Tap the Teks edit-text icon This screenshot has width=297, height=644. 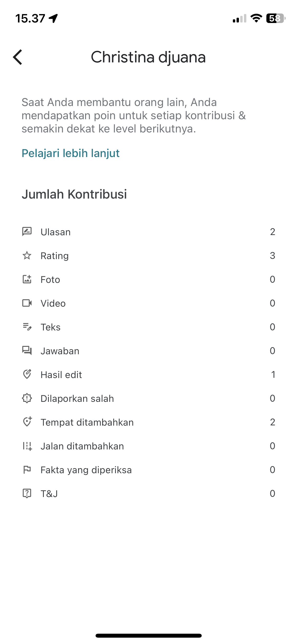coord(27,327)
